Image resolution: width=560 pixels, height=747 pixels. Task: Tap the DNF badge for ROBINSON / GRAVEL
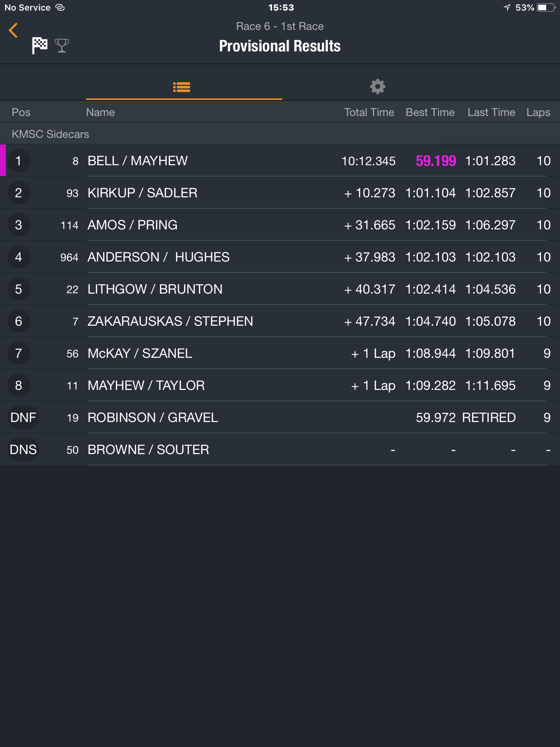coord(23,417)
